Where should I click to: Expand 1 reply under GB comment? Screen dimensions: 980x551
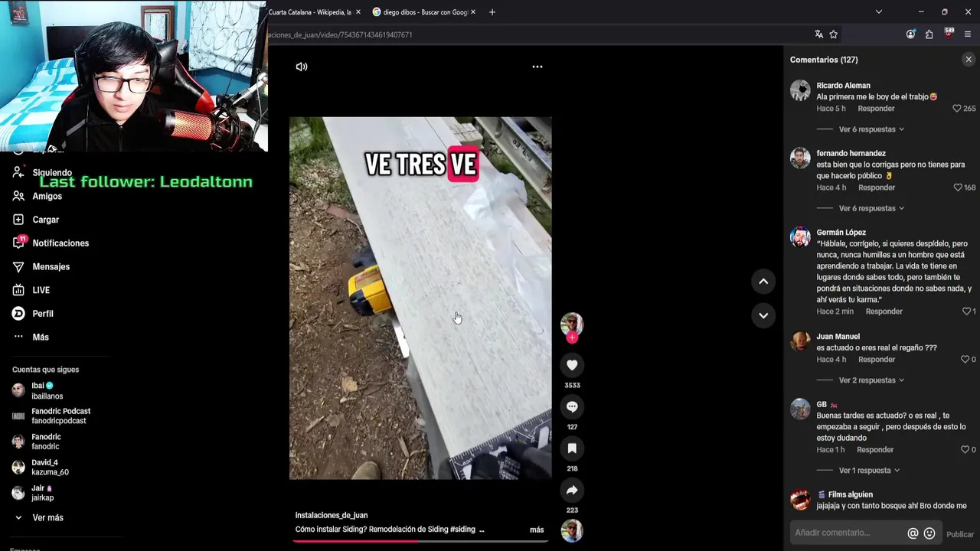(x=869, y=471)
